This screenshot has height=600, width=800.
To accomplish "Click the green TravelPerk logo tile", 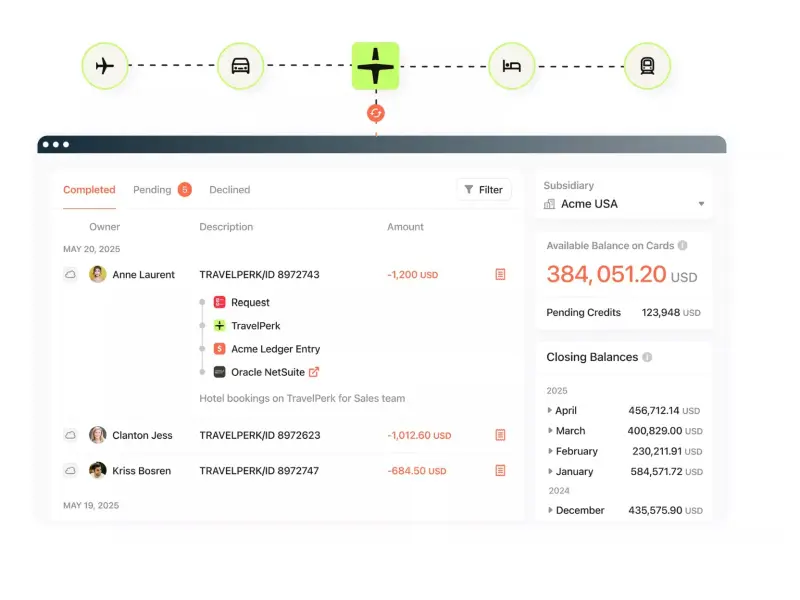I will click(375, 66).
